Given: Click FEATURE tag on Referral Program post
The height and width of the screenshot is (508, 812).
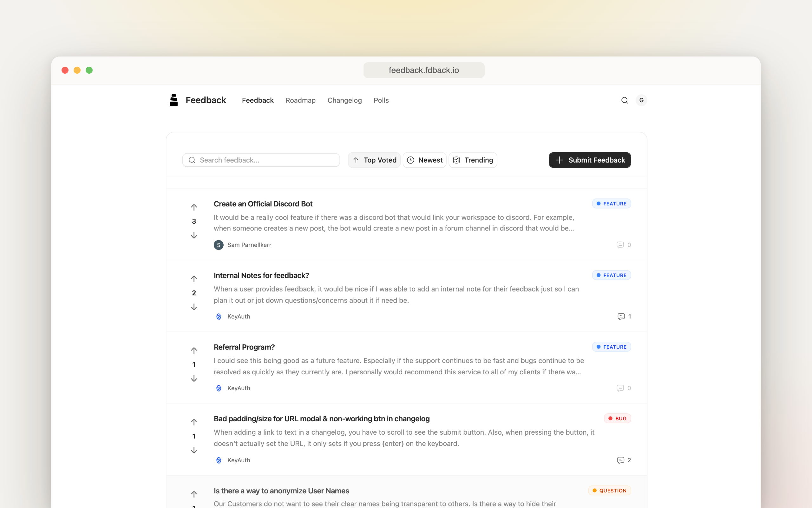Looking at the screenshot, I should click(611, 347).
